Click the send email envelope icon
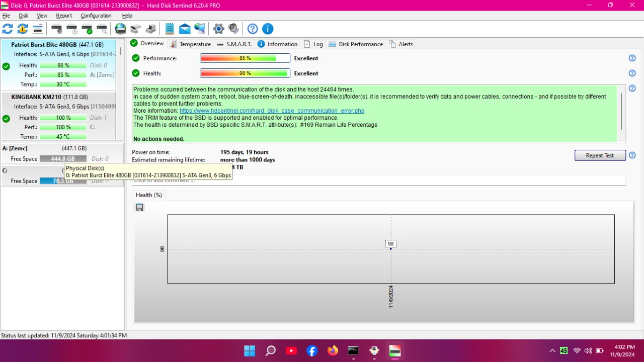644x362 pixels. (185, 29)
